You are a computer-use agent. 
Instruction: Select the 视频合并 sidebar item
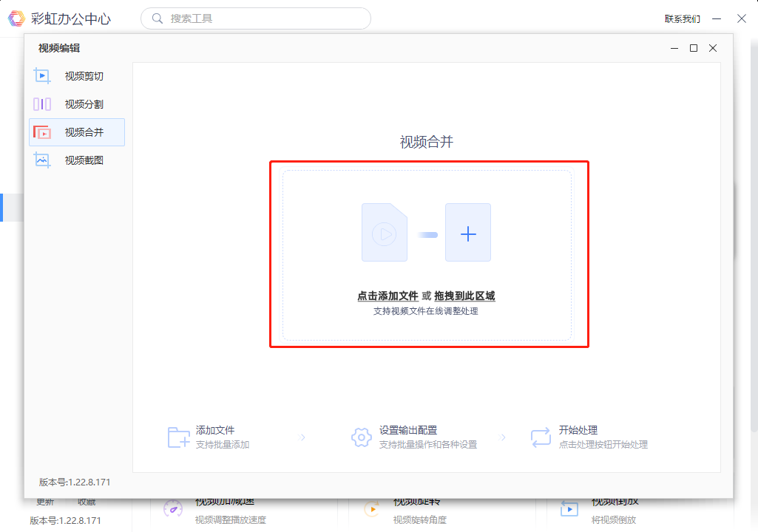coord(77,132)
